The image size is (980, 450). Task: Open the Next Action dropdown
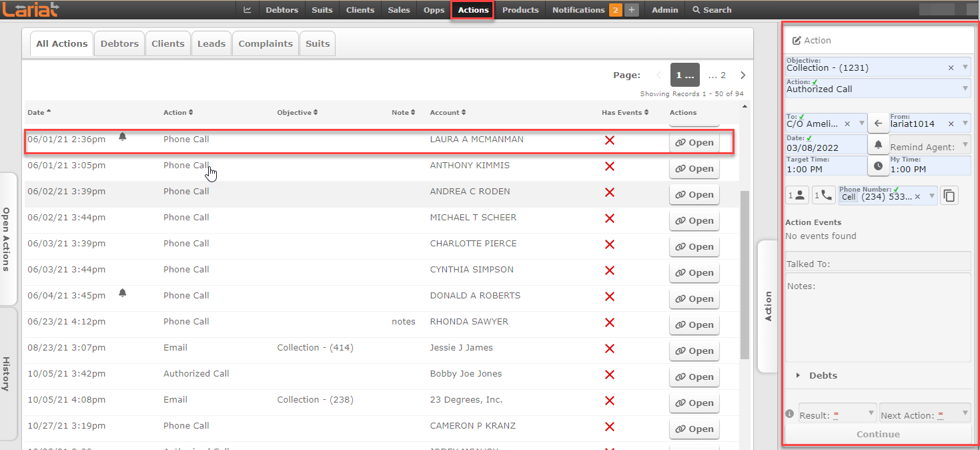[x=925, y=415]
